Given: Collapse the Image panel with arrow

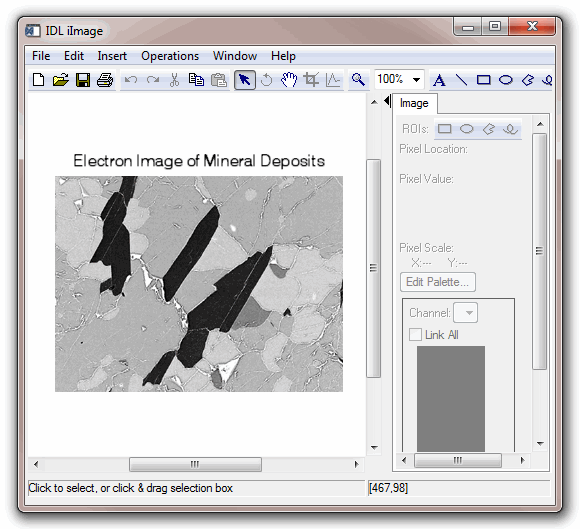Looking at the screenshot, I should click(387, 101).
